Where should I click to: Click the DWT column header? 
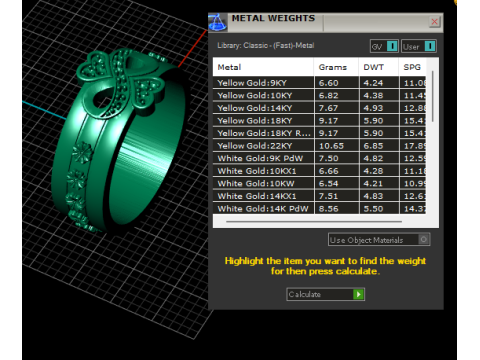(379, 67)
